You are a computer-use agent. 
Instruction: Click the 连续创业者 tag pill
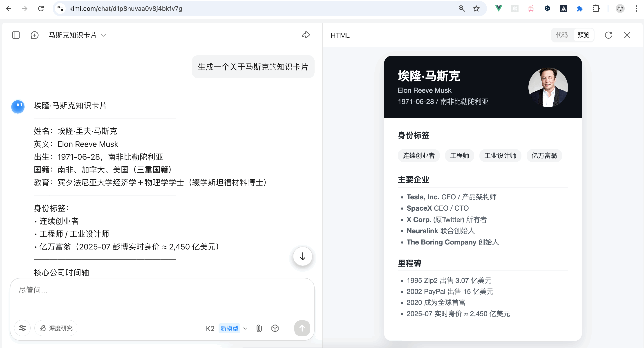pos(418,156)
